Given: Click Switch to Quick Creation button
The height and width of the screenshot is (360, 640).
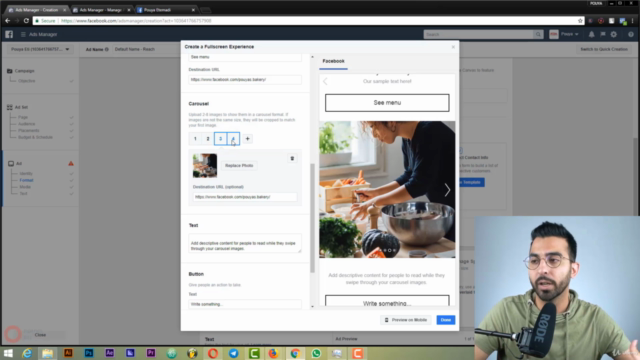Looking at the screenshot, I should point(604,49).
